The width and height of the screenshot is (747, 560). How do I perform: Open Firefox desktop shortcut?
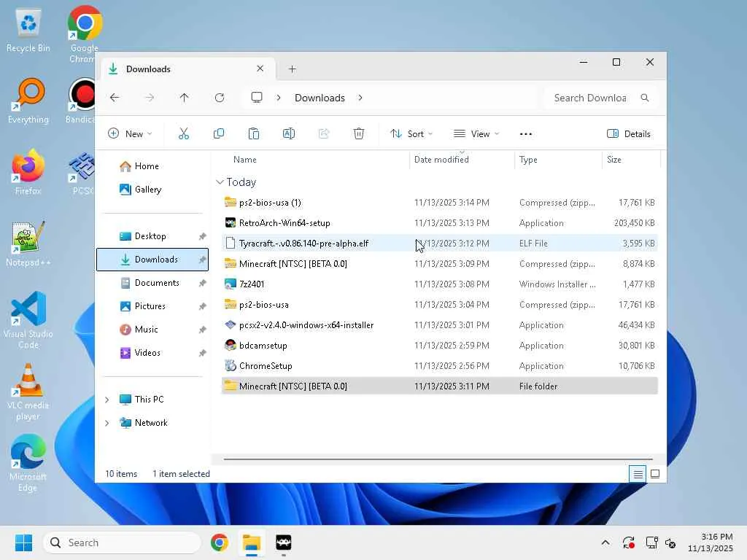click(28, 172)
